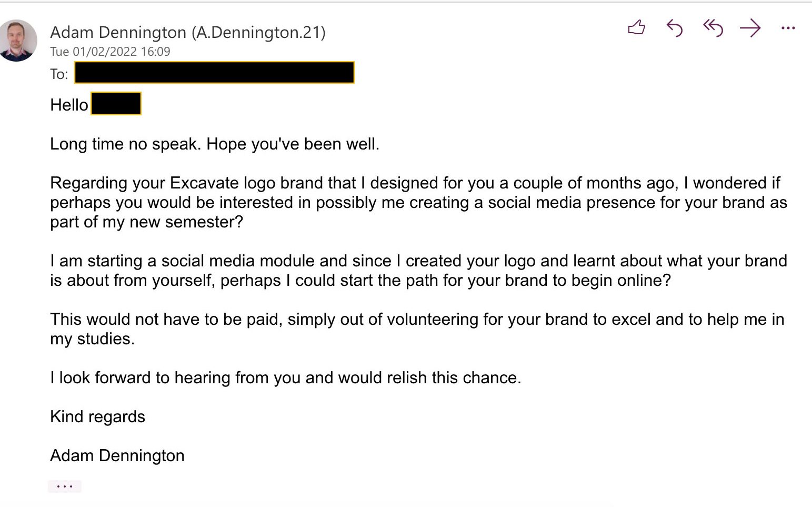This screenshot has width=812, height=507.
Task: Reply to Adam Dennington's email
Action: (674, 27)
